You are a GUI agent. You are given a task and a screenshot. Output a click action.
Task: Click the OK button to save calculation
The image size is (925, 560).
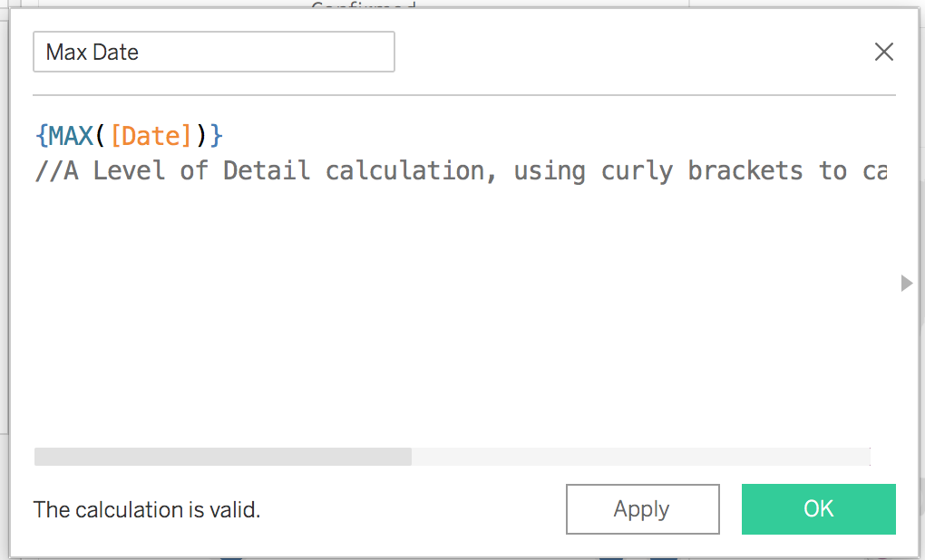(817, 508)
